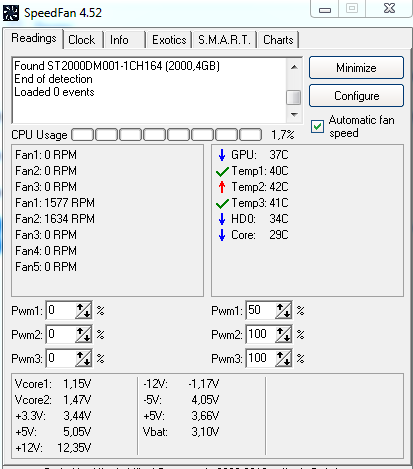413x469 pixels.
Task: Click the left Pwm3 spinner showing 0
Action: [x=83, y=359]
